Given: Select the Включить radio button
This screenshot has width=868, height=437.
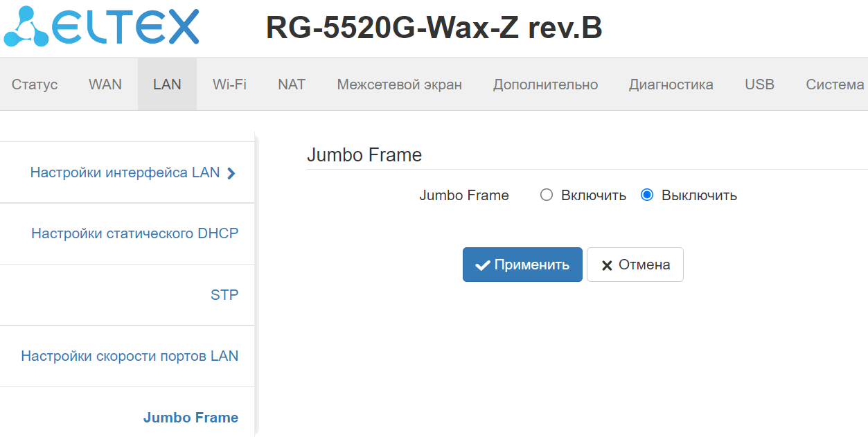Looking at the screenshot, I should tap(547, 195).
